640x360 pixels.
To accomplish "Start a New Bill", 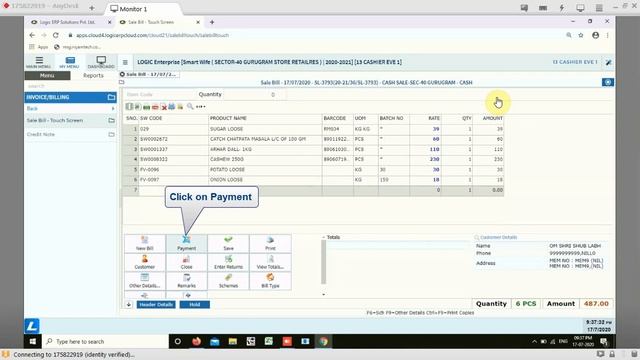I will (144, 243).
